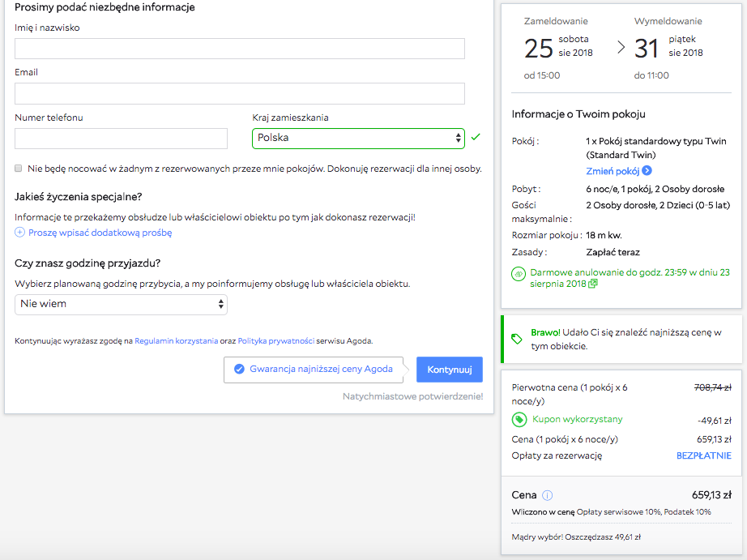747x560 pixels.
Task: Click the info icon next to Cena
Action: coord(548,495)
